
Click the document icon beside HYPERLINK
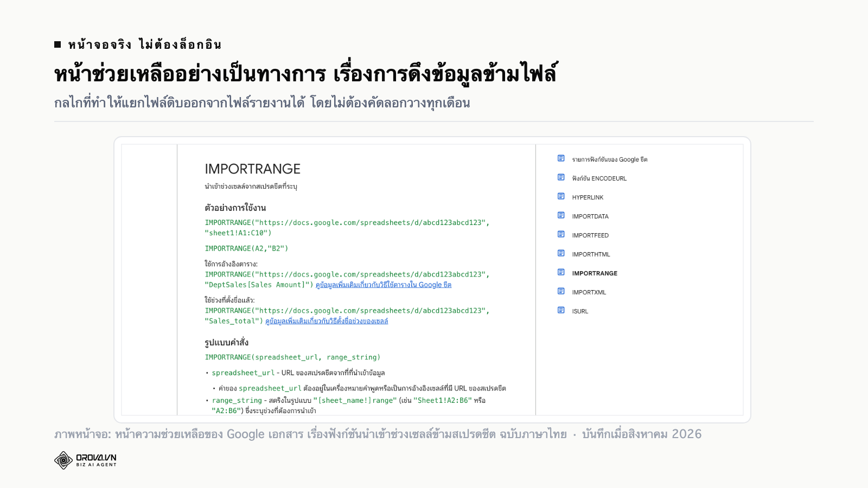(x=561, y=196)
